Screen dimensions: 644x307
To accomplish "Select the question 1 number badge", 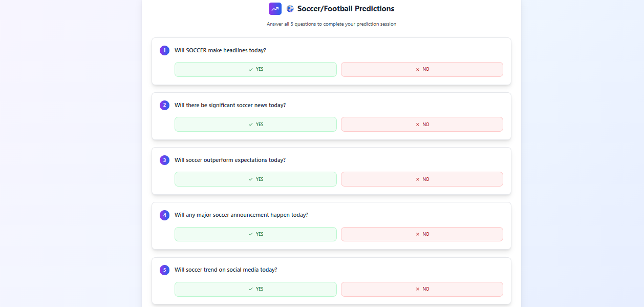I will click(164, 50).
